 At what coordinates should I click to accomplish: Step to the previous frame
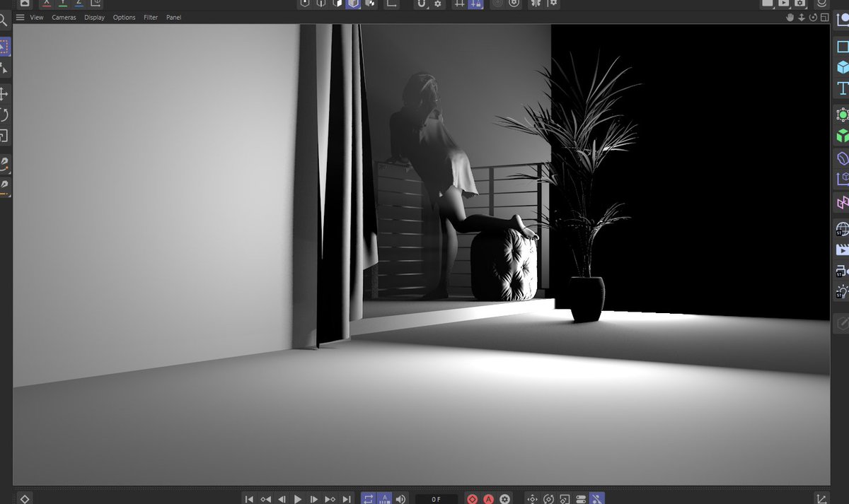282,499
